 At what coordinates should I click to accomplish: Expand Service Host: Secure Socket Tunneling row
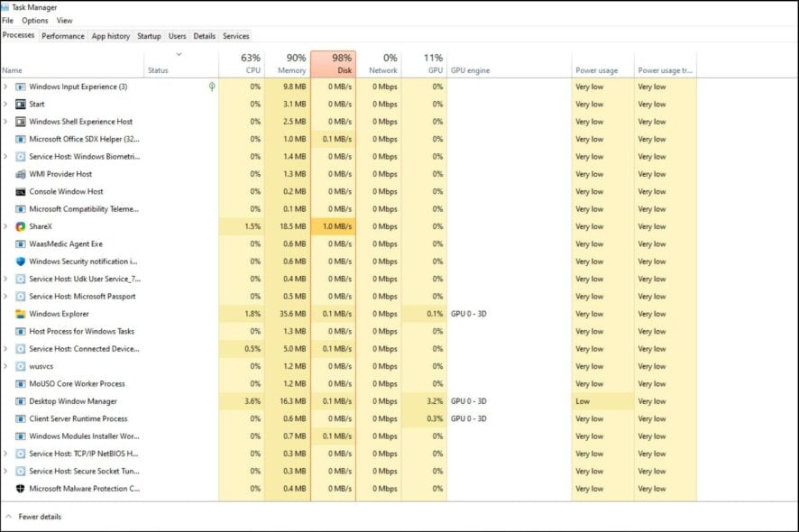point(5,472)
